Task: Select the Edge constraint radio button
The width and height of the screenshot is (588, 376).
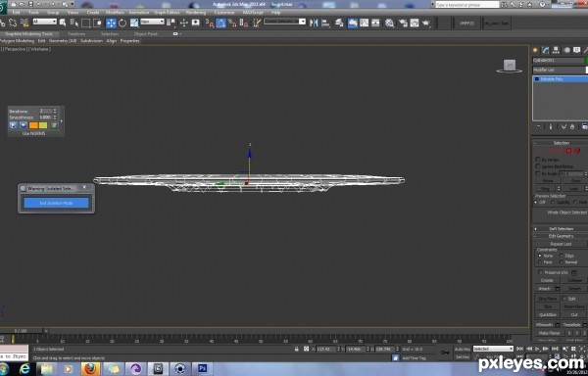Action: [562, 256]
